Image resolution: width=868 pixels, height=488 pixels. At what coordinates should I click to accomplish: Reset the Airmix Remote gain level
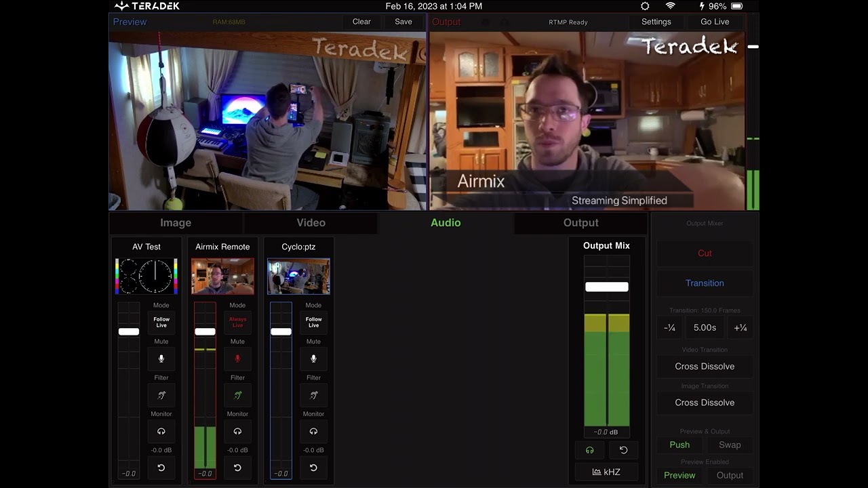click(237, 468)
